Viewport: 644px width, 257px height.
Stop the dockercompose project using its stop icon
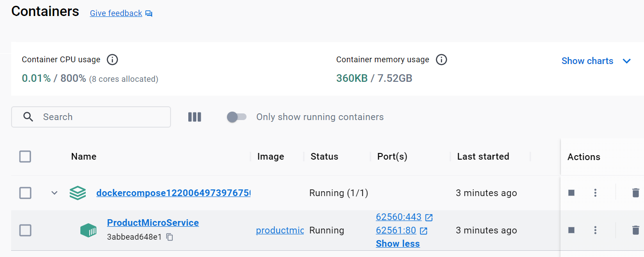(571, 193)
